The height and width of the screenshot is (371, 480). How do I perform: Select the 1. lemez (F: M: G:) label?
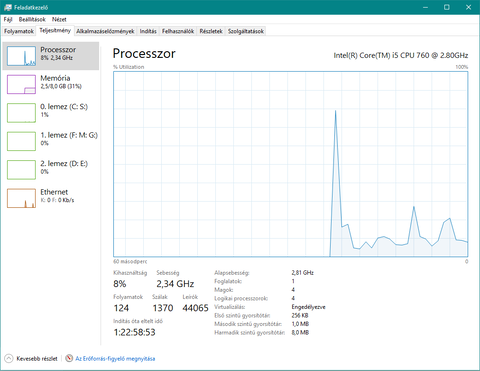69,135
